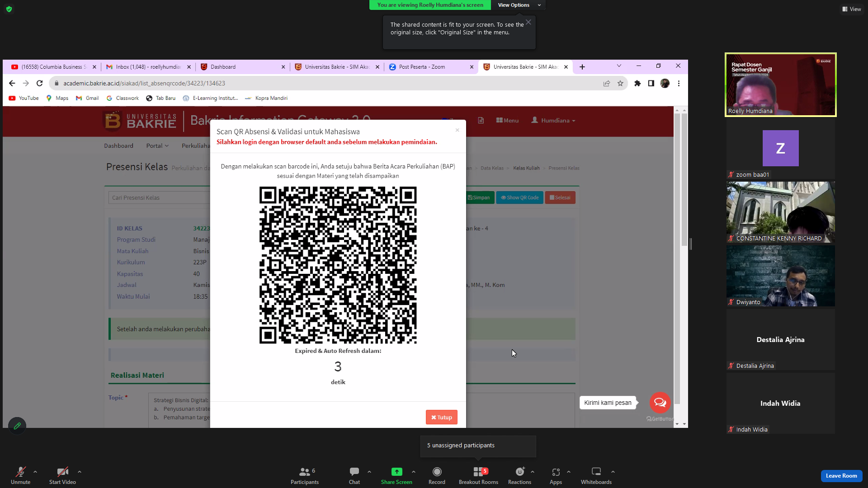Open Breakout Rooms
Viewport: 868px width, 488px height.
pyautogui.click(x=478, y=475)
